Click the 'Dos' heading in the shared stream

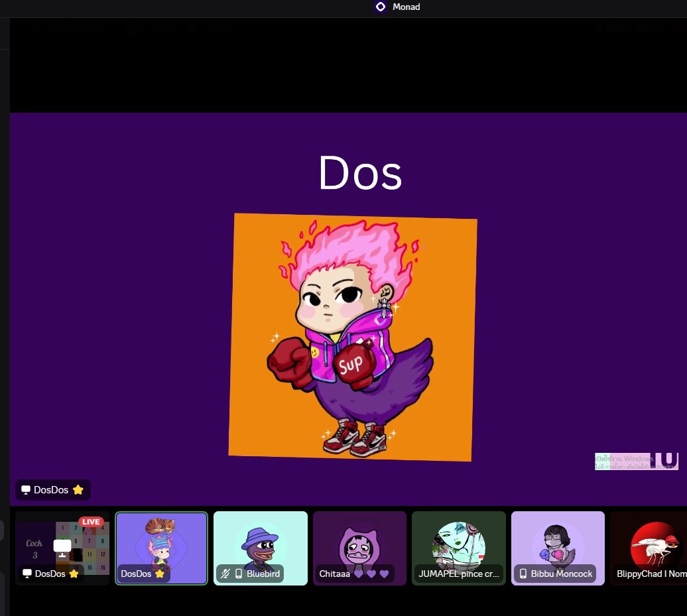pyautogui.click(x=360, y=173)
